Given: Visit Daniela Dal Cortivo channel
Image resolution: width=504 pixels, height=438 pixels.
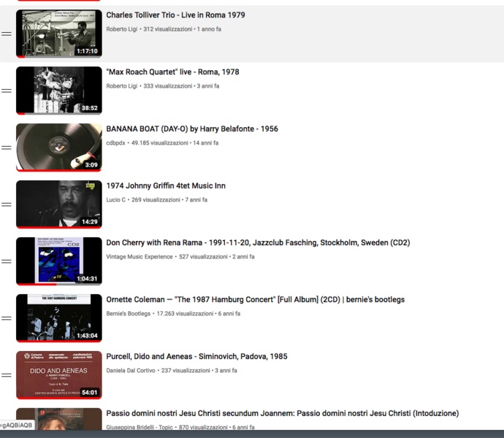Looking at the screenshot, I should point(138,371).
